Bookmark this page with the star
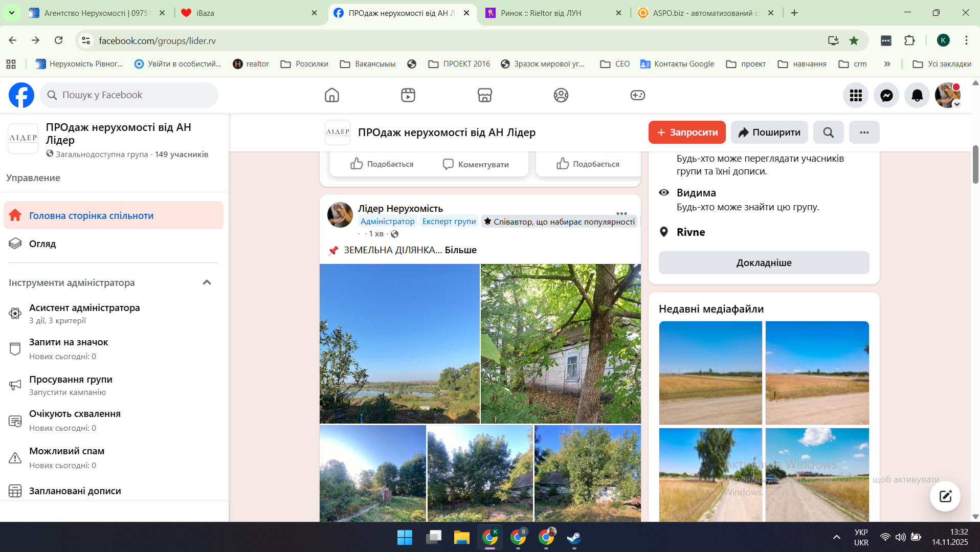The width and height of the screenshot is (980, 552). coord(854,40)
